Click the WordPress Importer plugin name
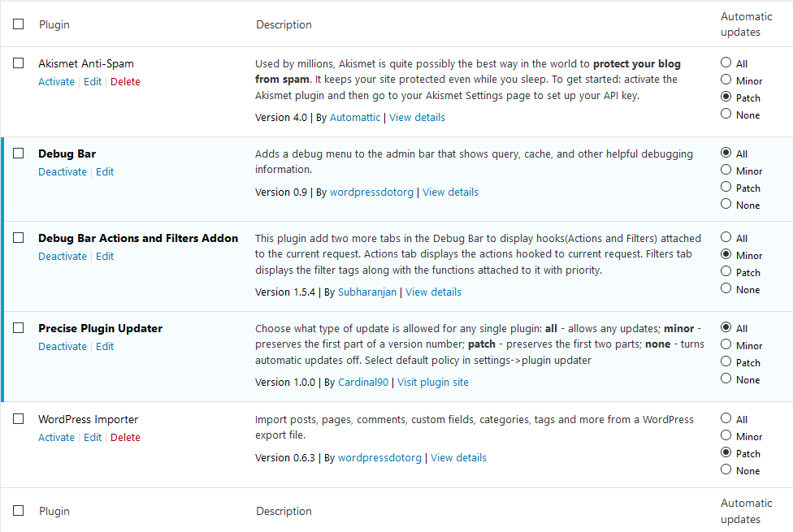This screenshot has height=532, width=793. click(x=88, y=419)
